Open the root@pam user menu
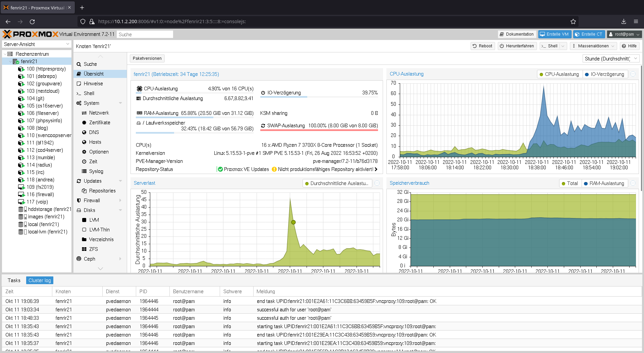This screenshot has width=644, height=353. click(x=624, y=34)
